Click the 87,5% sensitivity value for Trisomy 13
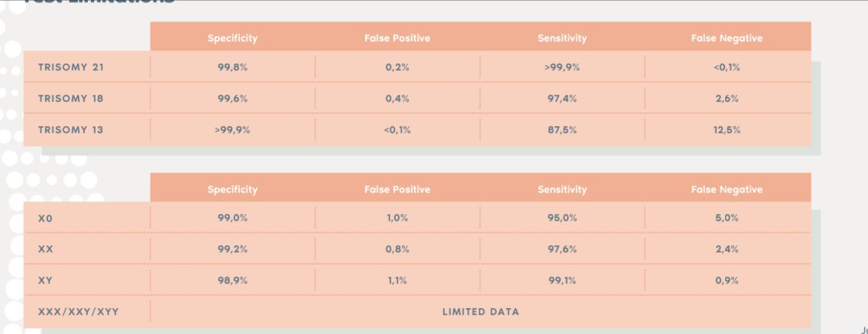 562,130
